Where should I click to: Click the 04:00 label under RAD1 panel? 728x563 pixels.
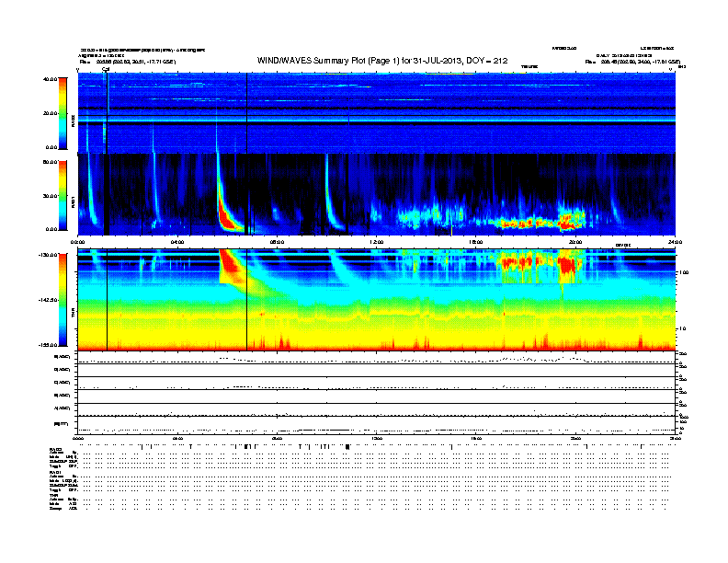[x=177, y=242]
